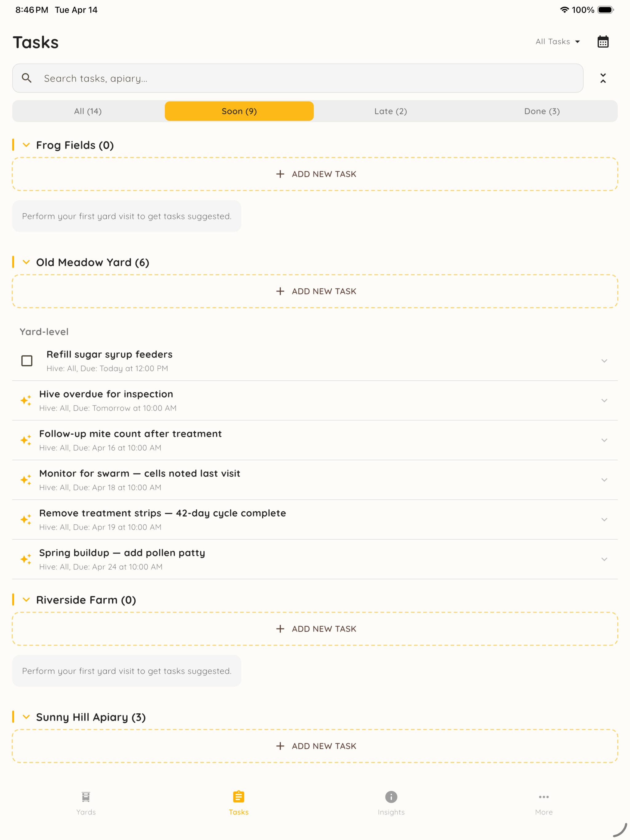Screen dimensions: 630x840
Task: Click sparkle icon on Hive overdue for inspection
Action: 26,400
